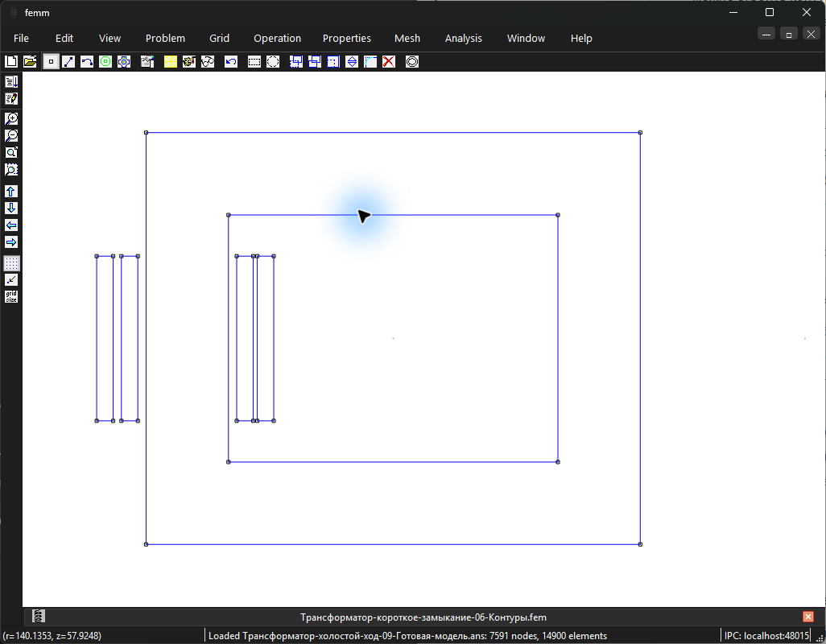The height and width of the screenshot is (644, 826).
Task: Choose the green block label tool
Action: (105, 62)
